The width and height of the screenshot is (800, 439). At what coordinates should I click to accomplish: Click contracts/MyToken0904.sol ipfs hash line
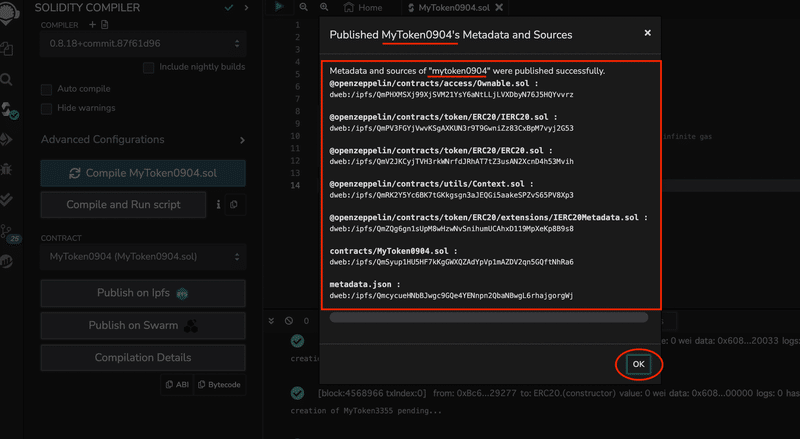pos(451,262)
